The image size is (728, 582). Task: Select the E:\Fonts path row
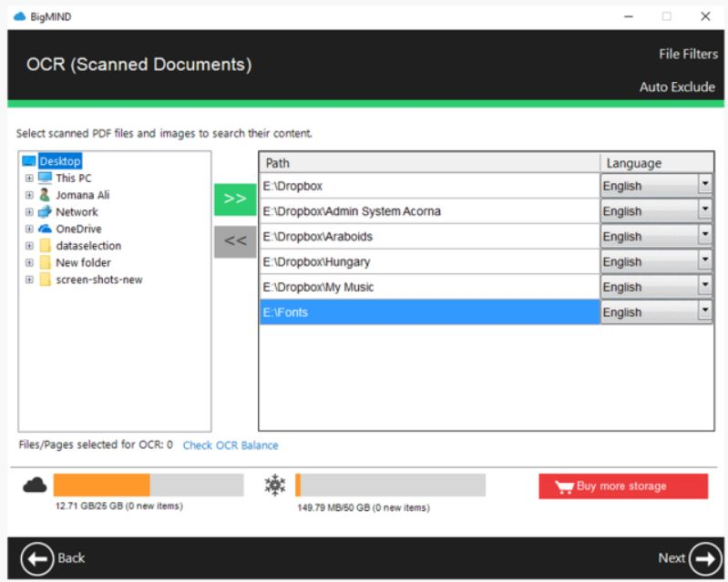click(429, 311)
